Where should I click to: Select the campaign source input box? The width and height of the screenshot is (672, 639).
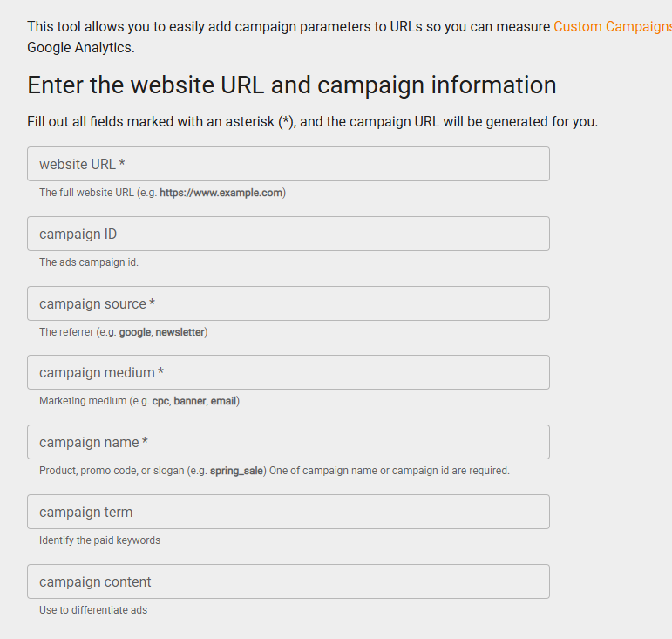pyautogui.click(x=288, y=303)
